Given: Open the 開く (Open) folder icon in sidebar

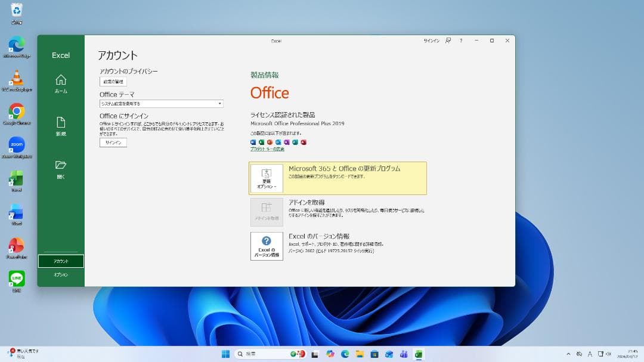Looking at the screenshot, I should click(61, 169).
